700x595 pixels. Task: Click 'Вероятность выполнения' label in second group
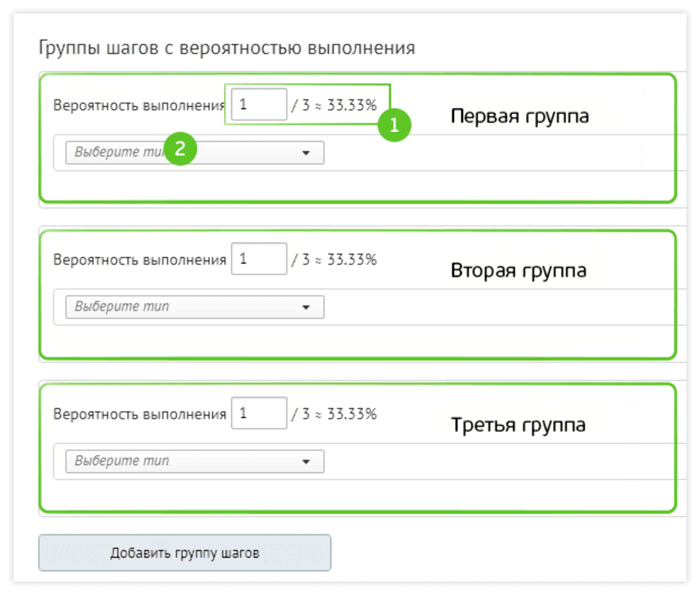tap(140, 260)
